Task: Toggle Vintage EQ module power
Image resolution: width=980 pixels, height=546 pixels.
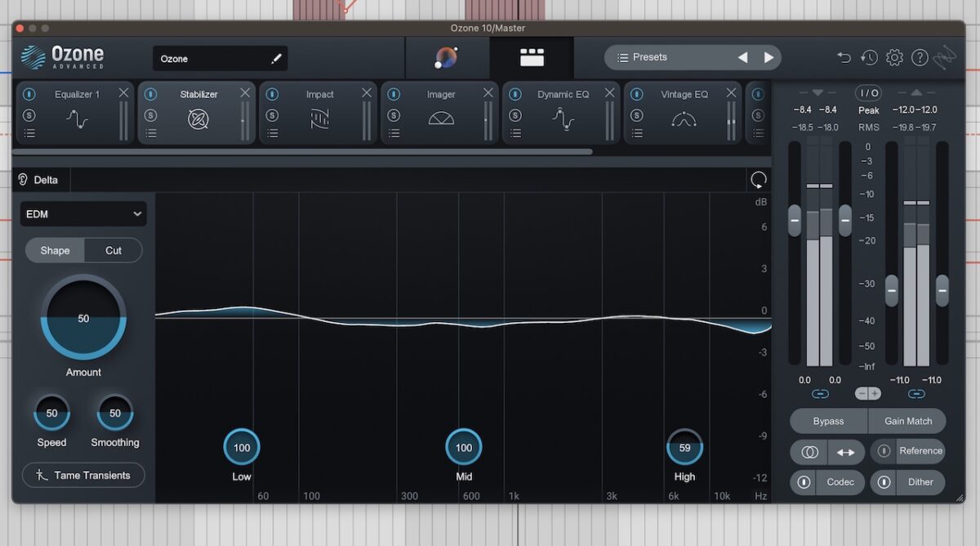Action: click(637, 94)
